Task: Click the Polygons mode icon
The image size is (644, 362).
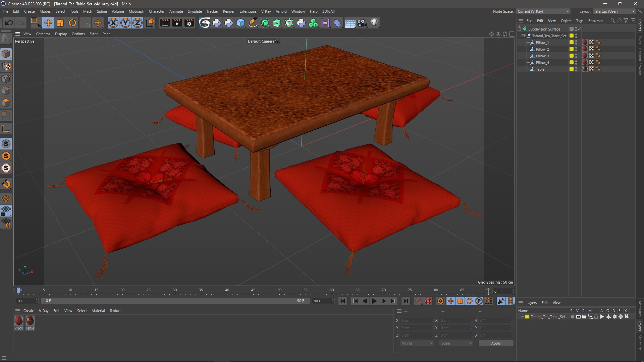Action: 6,103
